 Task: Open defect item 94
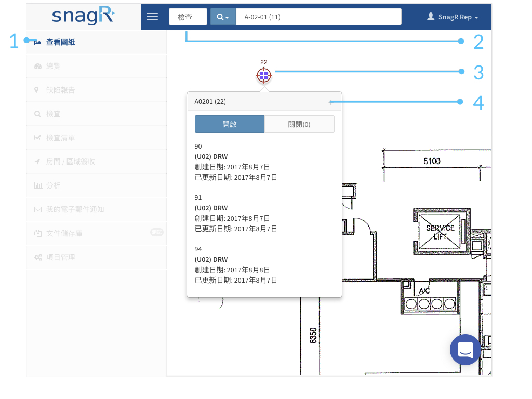pos(236,264)
